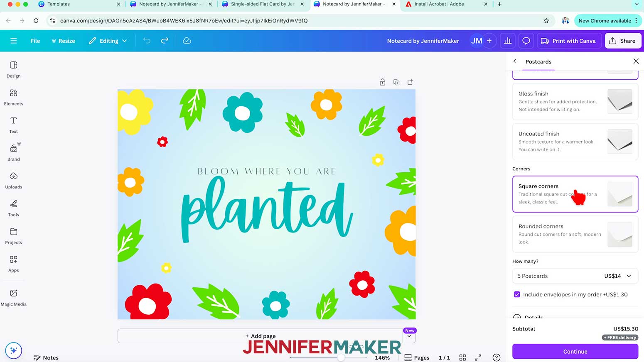Check the cloud save status icon
This screenshot has height=362, width=644.
point(187,41)
